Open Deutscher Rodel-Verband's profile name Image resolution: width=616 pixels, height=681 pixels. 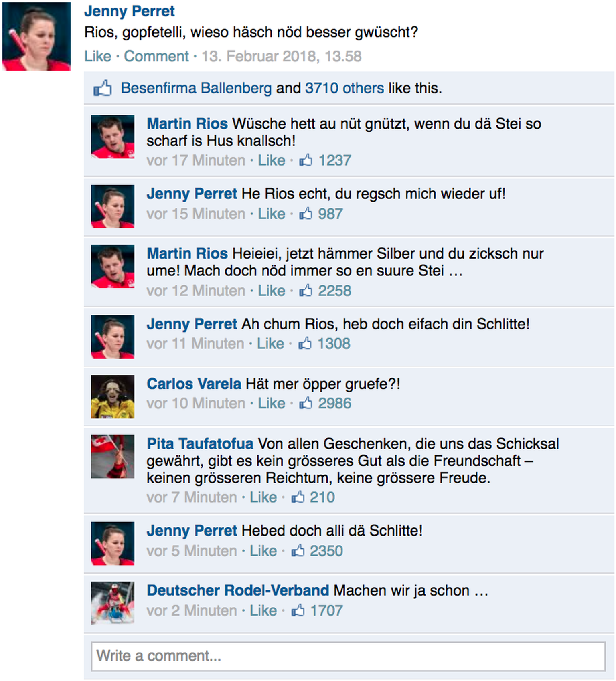(238, 590)
